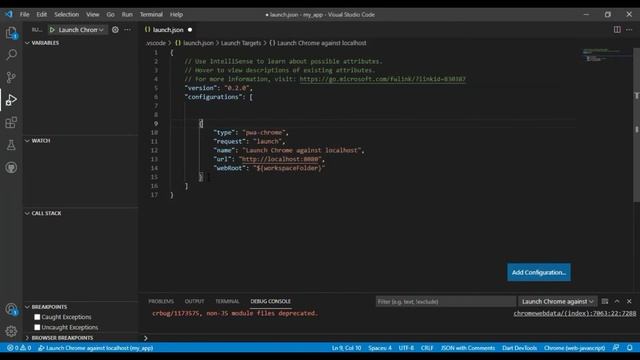Open the Terminal menu
The height and width of the screenshot is (360, 640).
151,14
